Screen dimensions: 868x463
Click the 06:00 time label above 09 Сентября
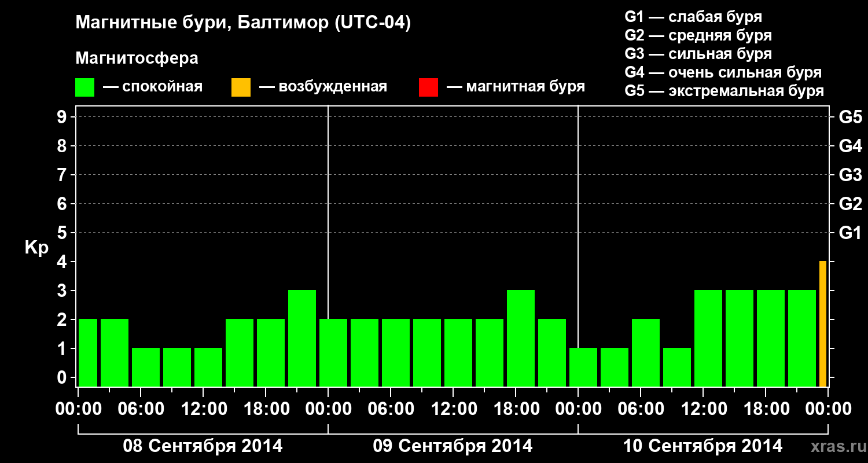391,409
